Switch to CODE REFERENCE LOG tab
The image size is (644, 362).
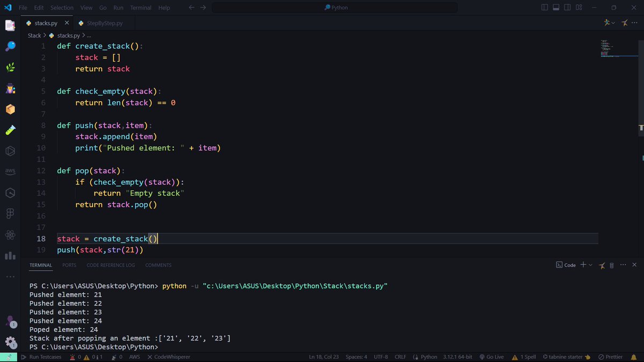click(x=111, y=265)
